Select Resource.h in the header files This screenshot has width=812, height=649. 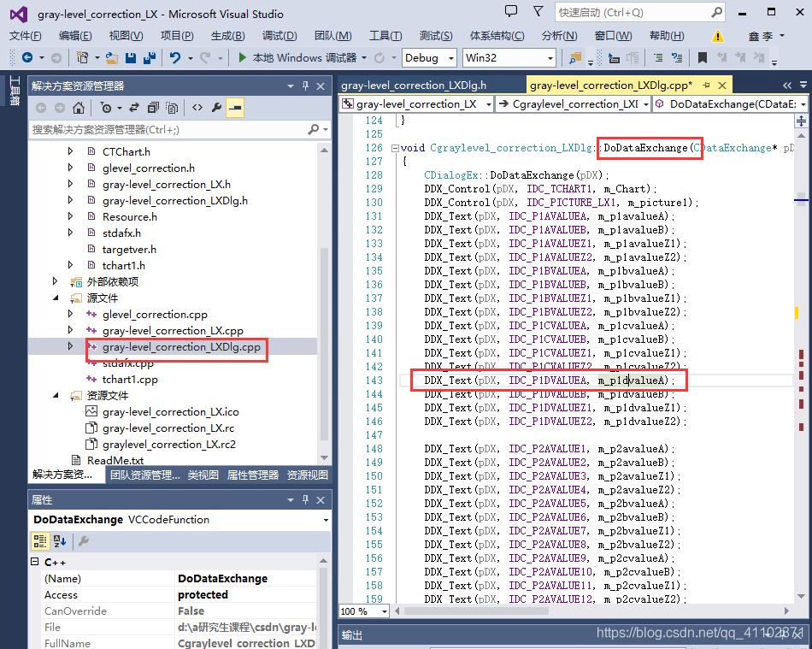129,216
